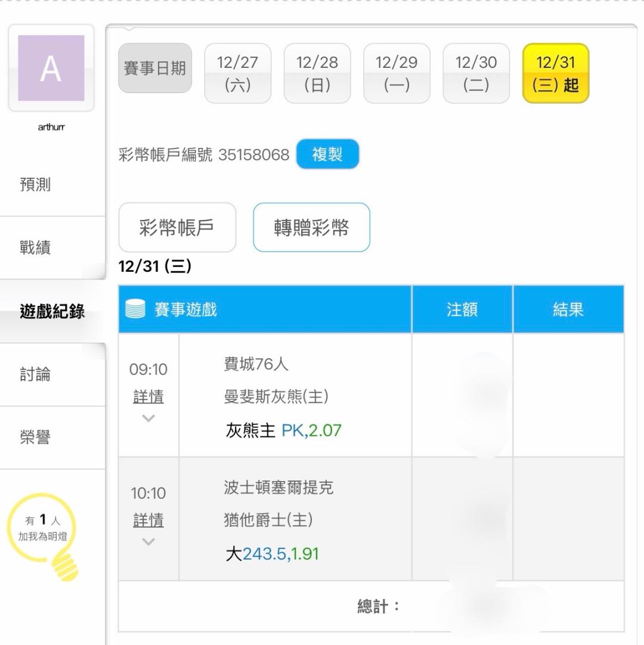This screenshot has height=645, width=644.
Task: Expand the 10:10 game details chevron
Action: (148, 542)
